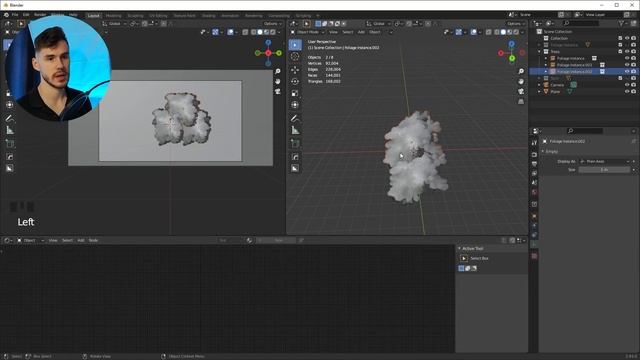Expand Foliage Instance.002 tree row
This screenshot has height=360, width=640.
point(546,71)
